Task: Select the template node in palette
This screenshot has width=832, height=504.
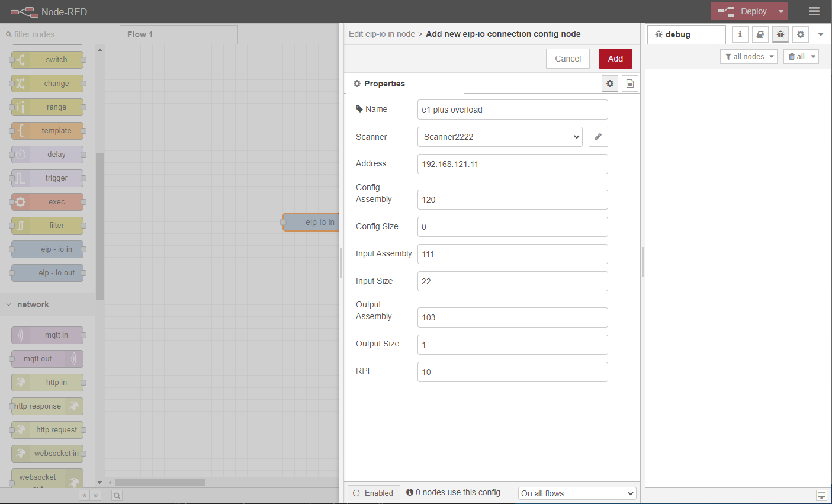Action: click(x=47, y=131)
